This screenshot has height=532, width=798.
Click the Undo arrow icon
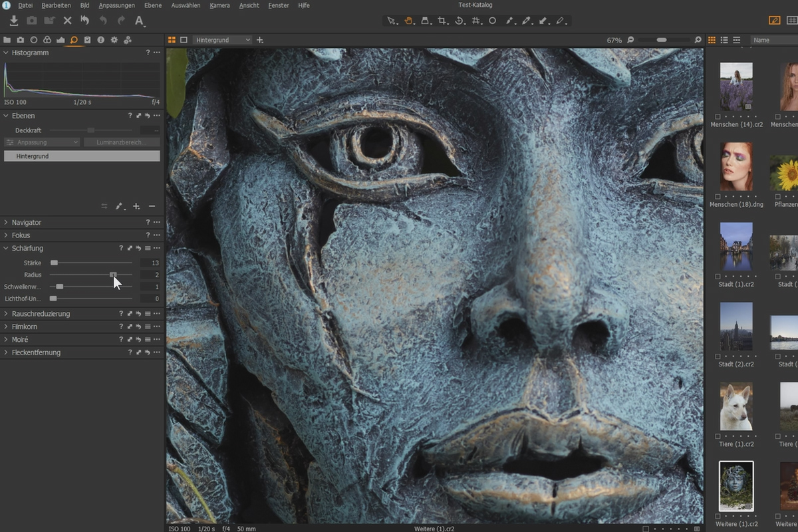click(x=102, y=21)
